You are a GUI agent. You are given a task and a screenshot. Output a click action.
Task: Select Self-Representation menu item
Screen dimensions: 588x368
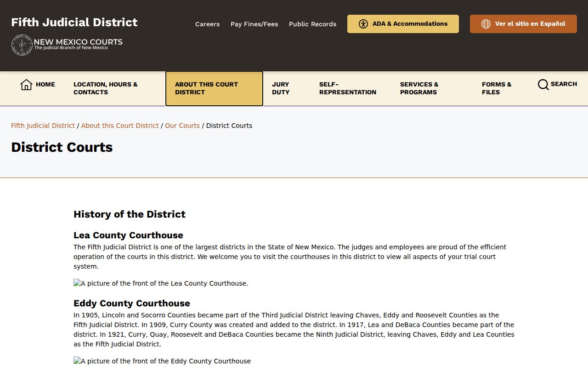point(348,88)
